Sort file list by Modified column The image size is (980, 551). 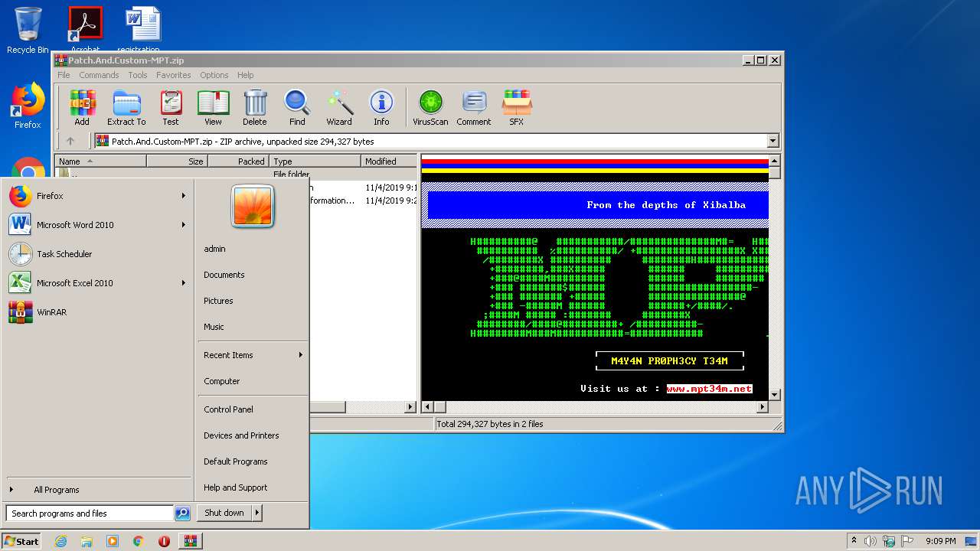point(388,161)
